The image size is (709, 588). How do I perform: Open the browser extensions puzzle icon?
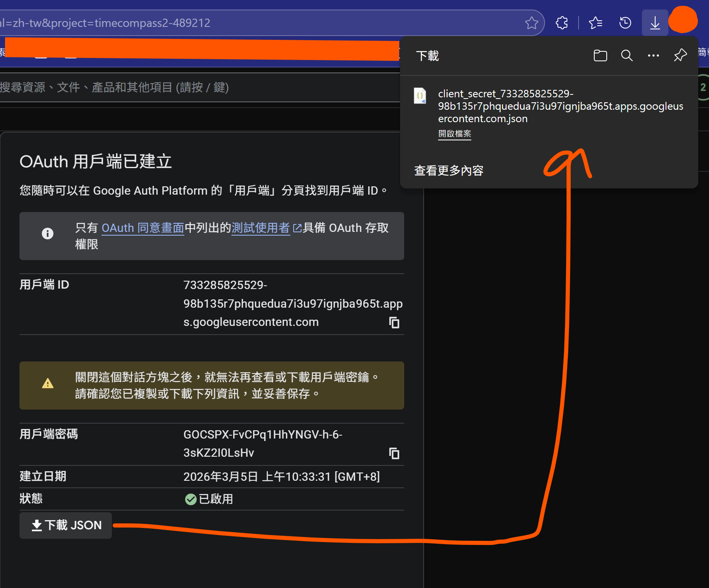click(x=562, y=23)
